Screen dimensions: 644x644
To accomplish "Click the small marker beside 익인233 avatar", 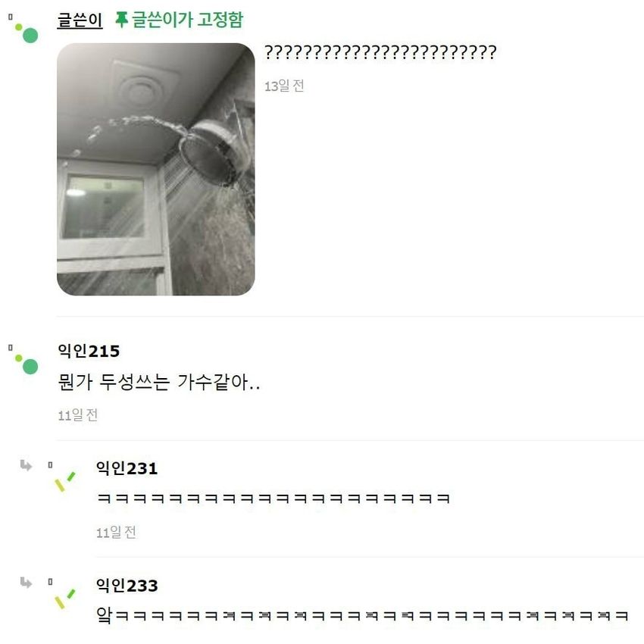I will [x=50, y=582].
